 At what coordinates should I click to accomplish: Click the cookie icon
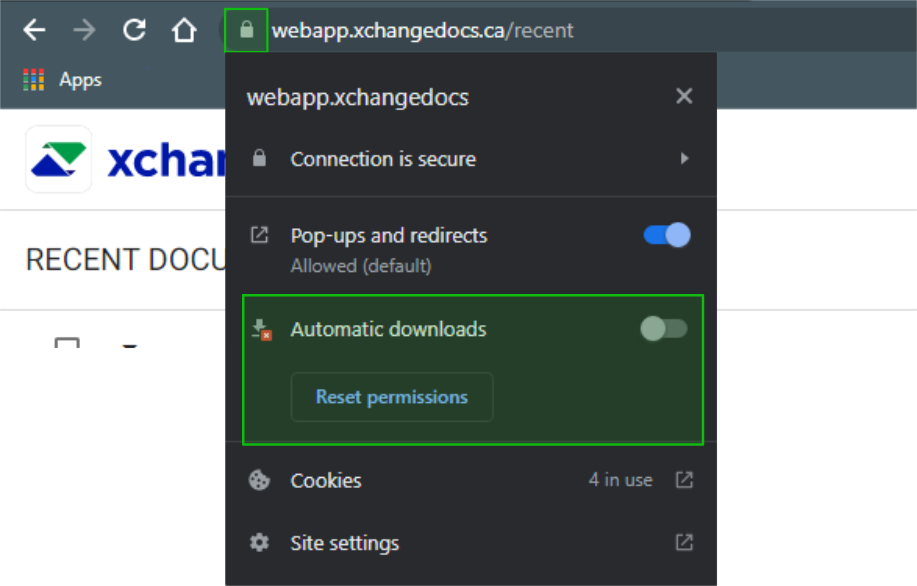[x=259, y=480]
